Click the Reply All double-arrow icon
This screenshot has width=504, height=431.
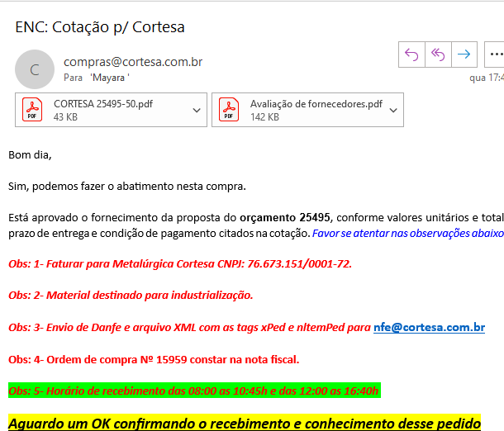pyautogui.click(x=438, y=54)
